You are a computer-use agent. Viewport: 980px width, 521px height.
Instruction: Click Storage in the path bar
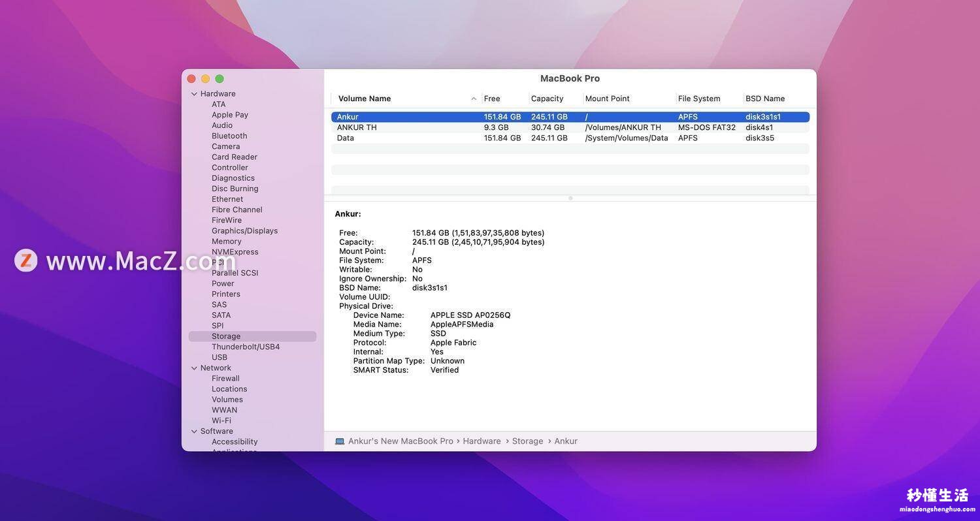[x=527, y=441]
